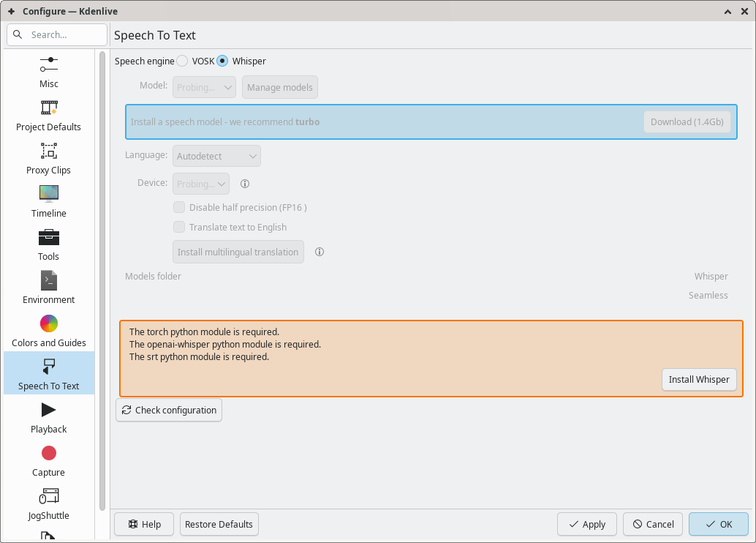The image size is (756, 543).
Task: Open the Timeline settings page
Action: coord(49,202)
